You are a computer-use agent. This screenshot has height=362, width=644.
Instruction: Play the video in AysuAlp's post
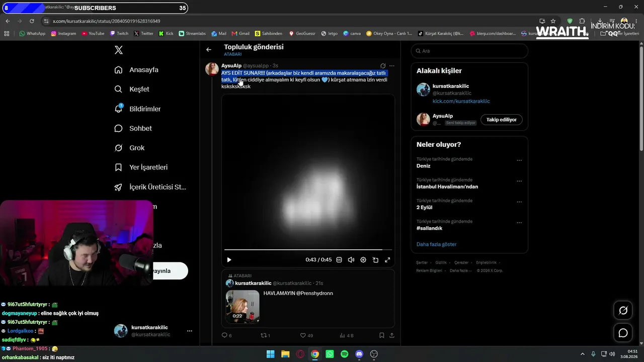229,260
